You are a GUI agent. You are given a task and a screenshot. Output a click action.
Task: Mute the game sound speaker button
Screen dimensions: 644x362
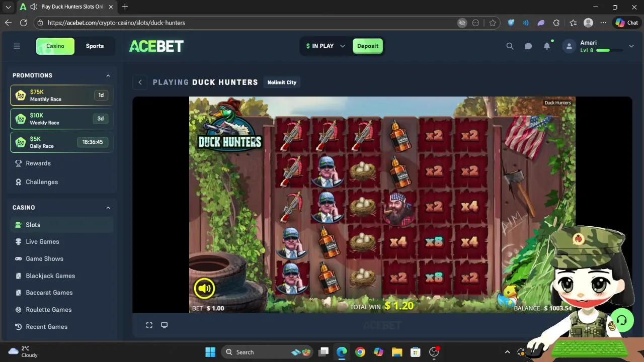click(204, 288)
